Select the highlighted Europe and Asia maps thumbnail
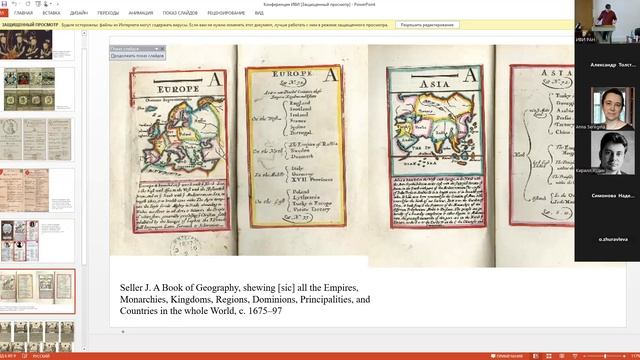This screenshot has height=360, width=640. point(37,291)
